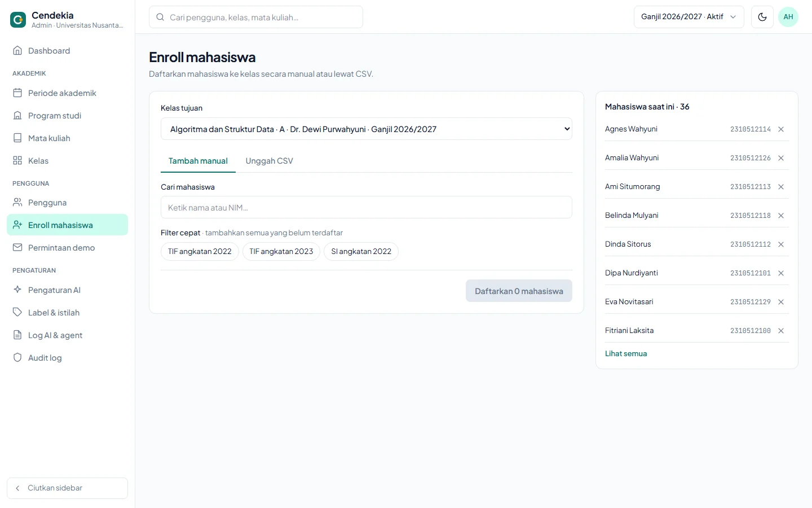Open the Ganjil 2026/2027 period dropdown

tap(689, 17)
